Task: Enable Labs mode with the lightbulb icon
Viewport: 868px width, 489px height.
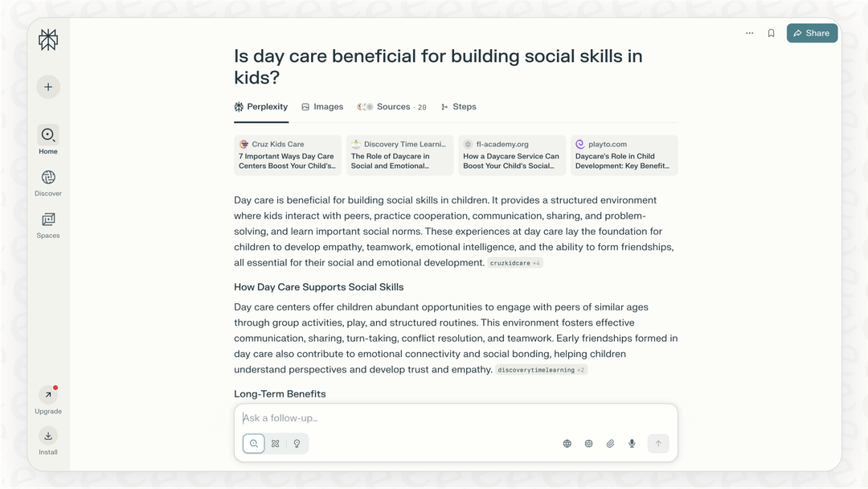Action: [297, 443]
